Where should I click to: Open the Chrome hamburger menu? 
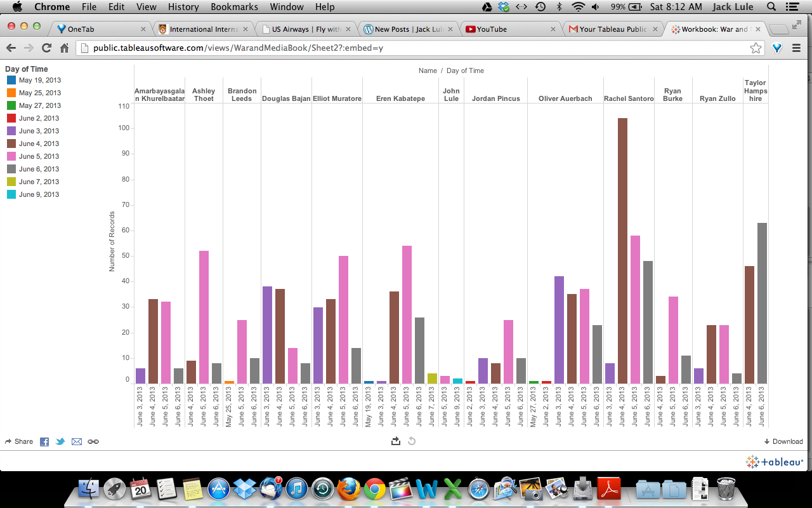point(797,48)
